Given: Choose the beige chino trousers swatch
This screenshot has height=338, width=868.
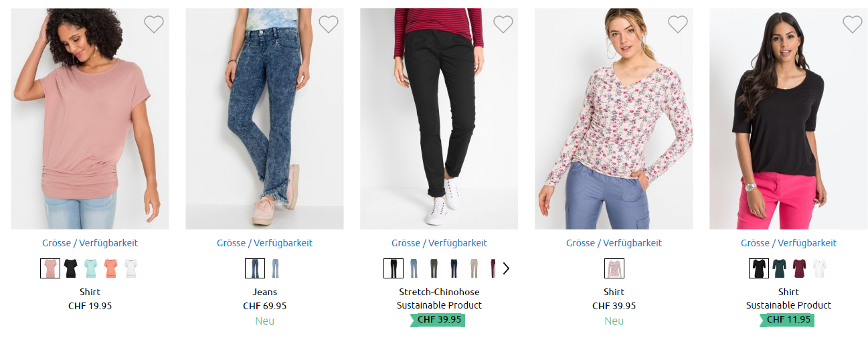Looking at the screenshot, I should tap(474, 268).
